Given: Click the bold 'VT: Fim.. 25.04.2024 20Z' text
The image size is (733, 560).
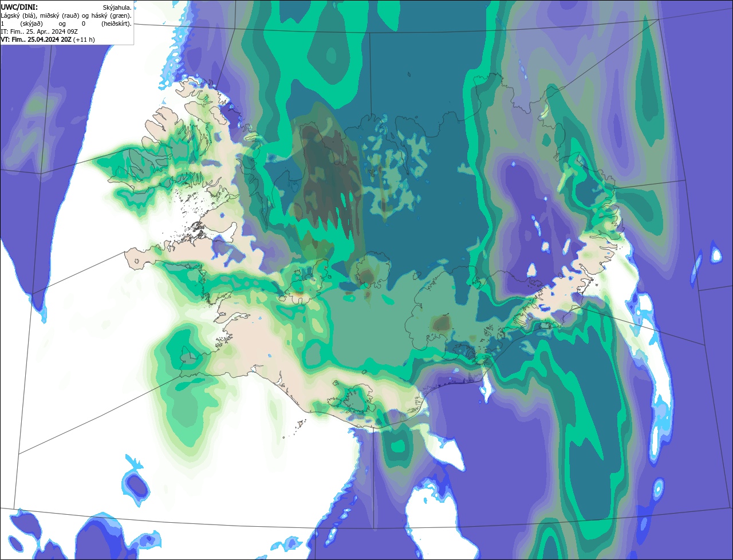Looking at the screenshot, I should click(36, 40).
